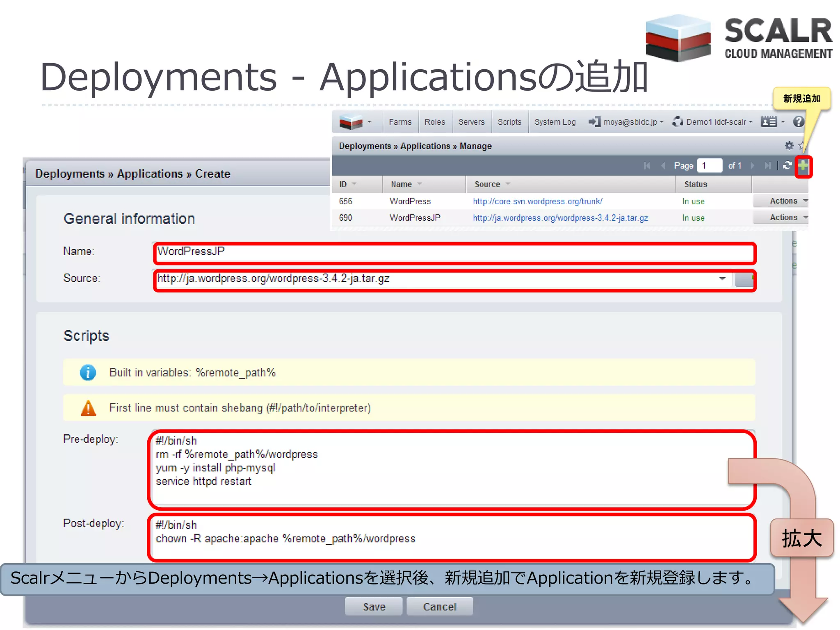
Task: Click the green plus add application icon
Action: click(803, 166)
